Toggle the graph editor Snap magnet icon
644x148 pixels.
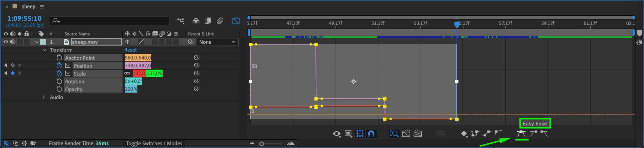pyautogui.click(x=371, y=134)
